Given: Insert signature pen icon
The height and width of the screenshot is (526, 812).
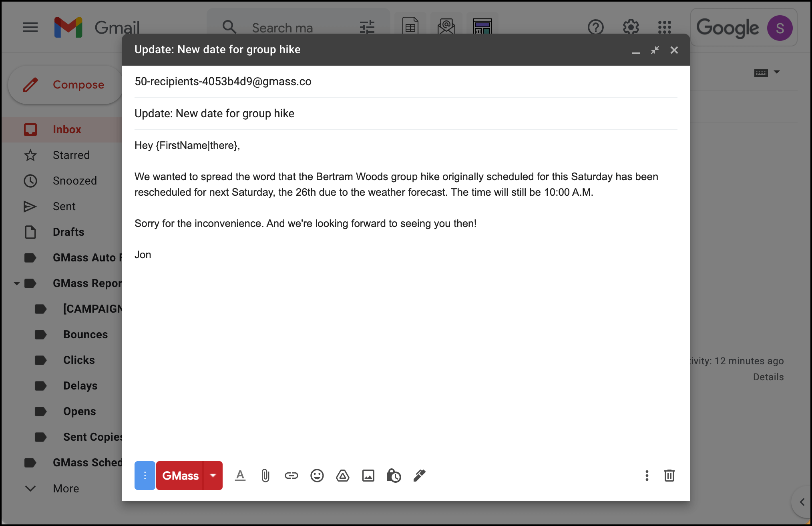Looking at the screenshot, I should [x=419, y=476].
